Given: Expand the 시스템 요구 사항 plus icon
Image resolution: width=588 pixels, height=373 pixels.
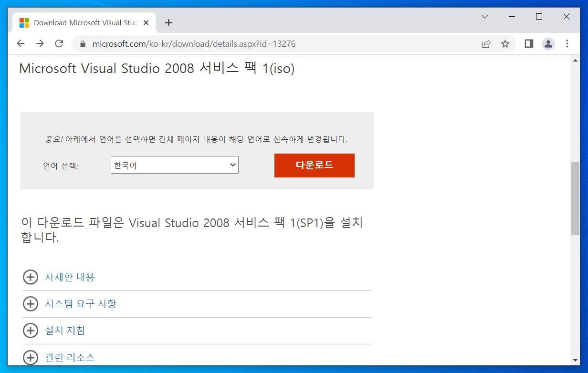Looking at the screenshot, I should click(x=31, y=304).
